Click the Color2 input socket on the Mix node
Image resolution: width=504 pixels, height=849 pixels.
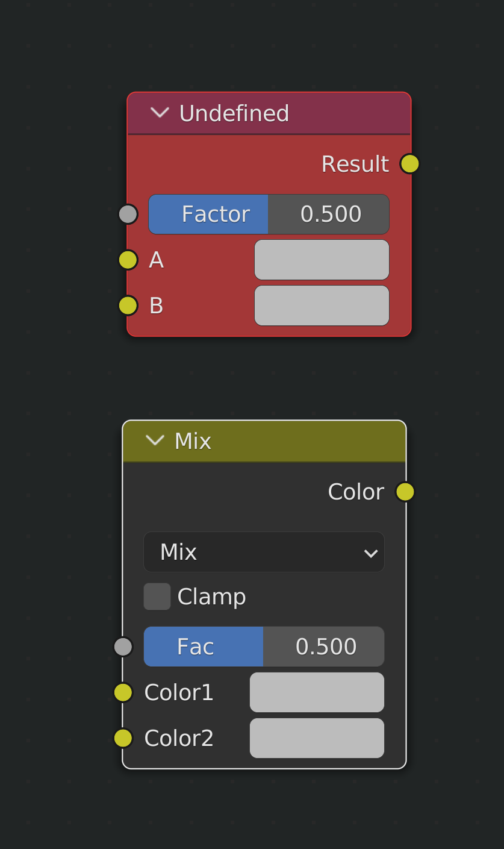click(123, 738)
